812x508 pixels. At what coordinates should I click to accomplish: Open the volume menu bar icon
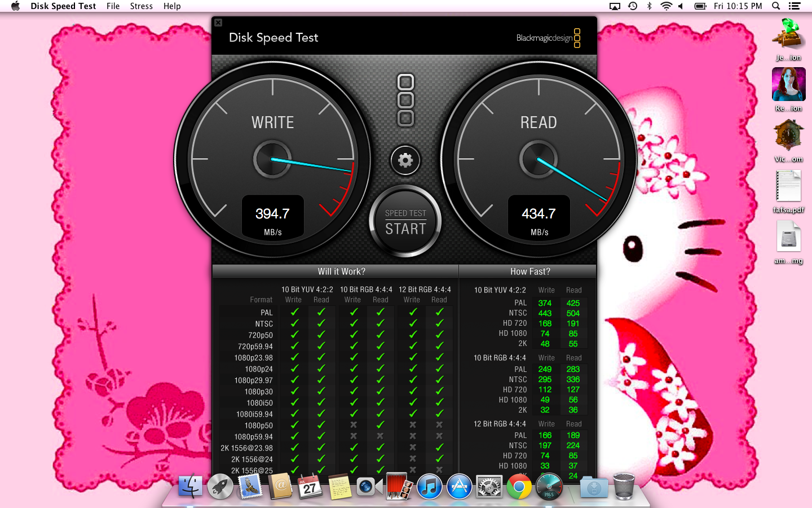click(681, 6)
